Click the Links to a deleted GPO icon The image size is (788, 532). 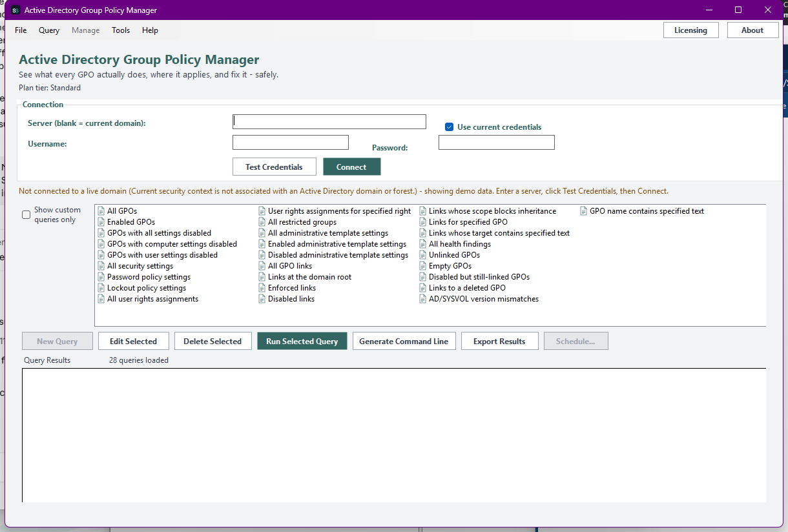(x=422, y=288)
